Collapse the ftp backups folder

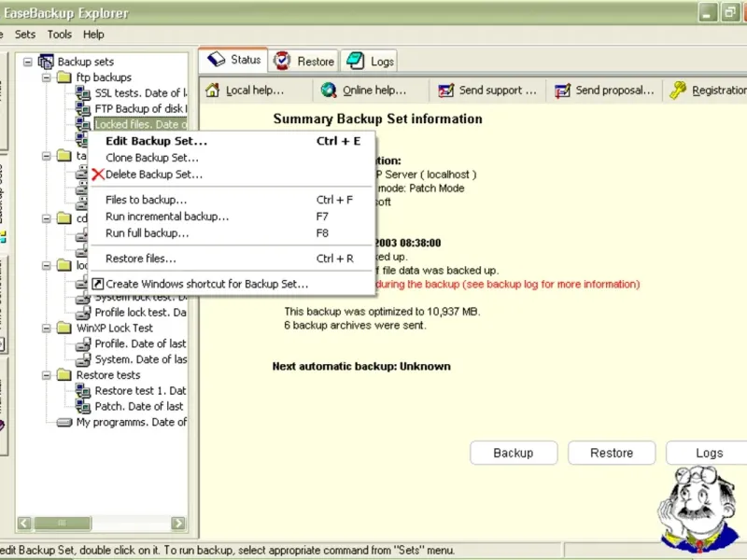(46, 77)
